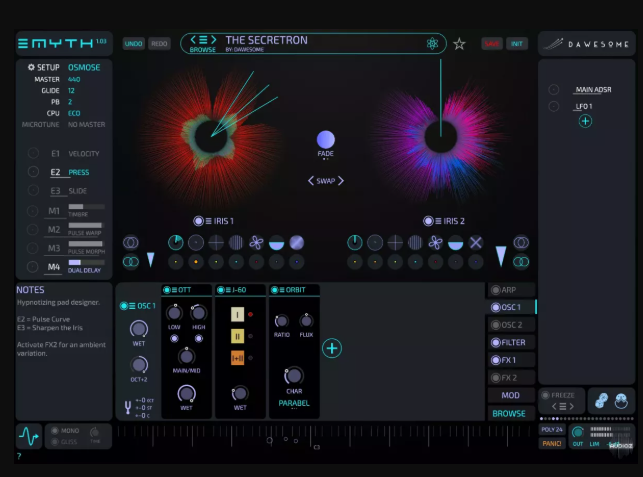Go to next preset with right chevron

pos(213,40)
